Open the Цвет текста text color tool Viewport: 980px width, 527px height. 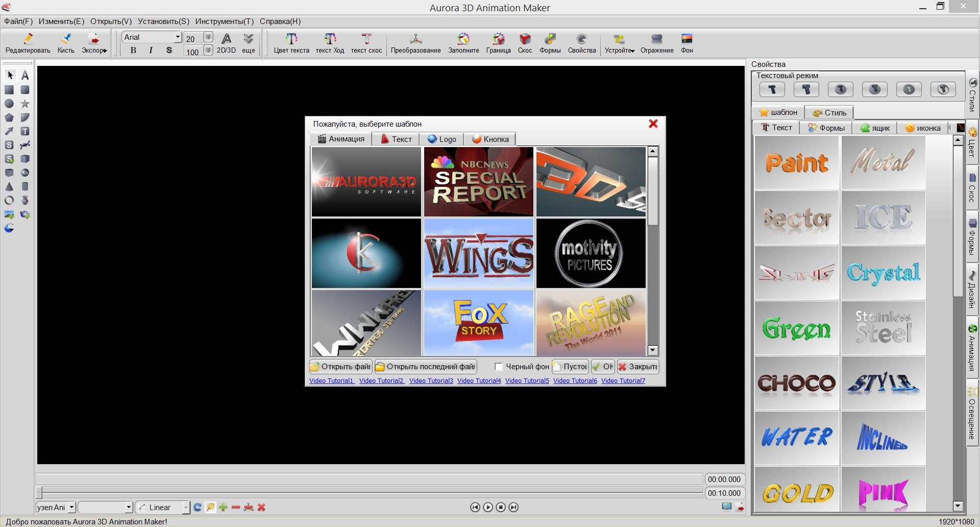pos(291,43)
